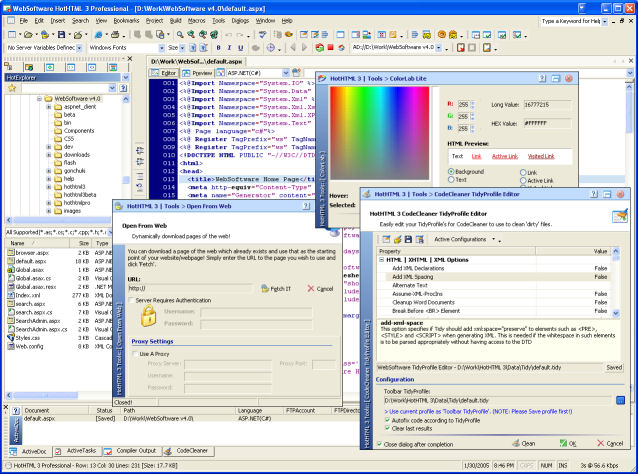638x474 pixels.
Task: Toggle Autofix code according to TidyProfile
Action: (387, 420)
